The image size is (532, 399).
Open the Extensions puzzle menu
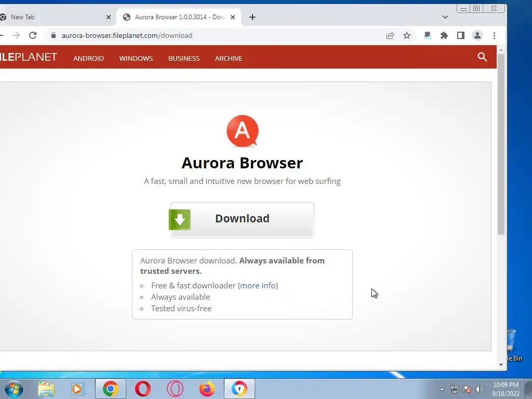tap(444, 35)
